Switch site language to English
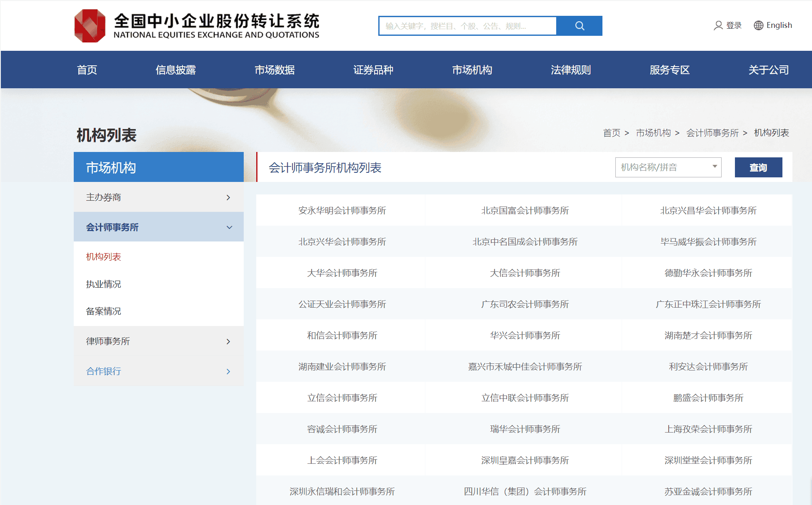 pos(780,25)
